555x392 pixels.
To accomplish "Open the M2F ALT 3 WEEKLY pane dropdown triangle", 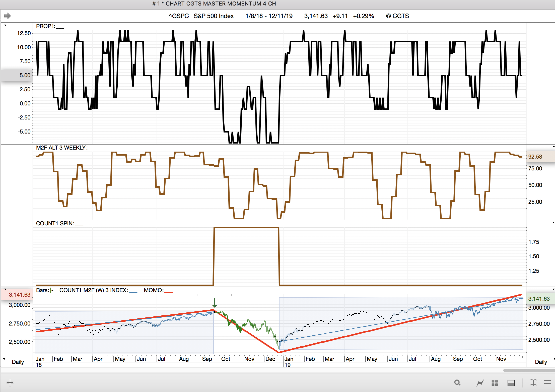I will coord(553,147).
